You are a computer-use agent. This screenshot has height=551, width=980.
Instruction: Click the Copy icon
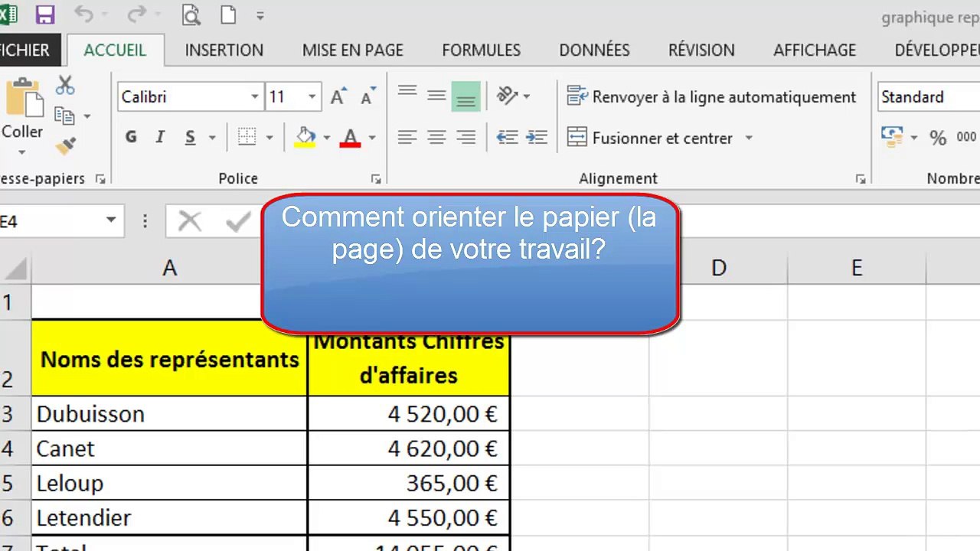click(64, 116)
